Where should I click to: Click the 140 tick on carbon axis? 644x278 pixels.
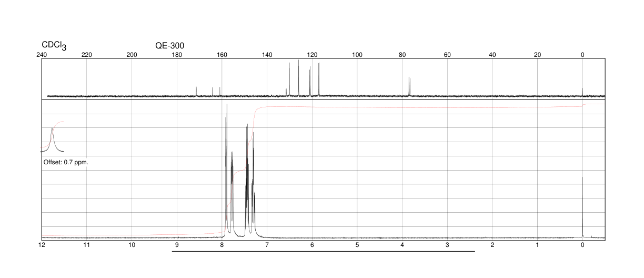point(267,55)
